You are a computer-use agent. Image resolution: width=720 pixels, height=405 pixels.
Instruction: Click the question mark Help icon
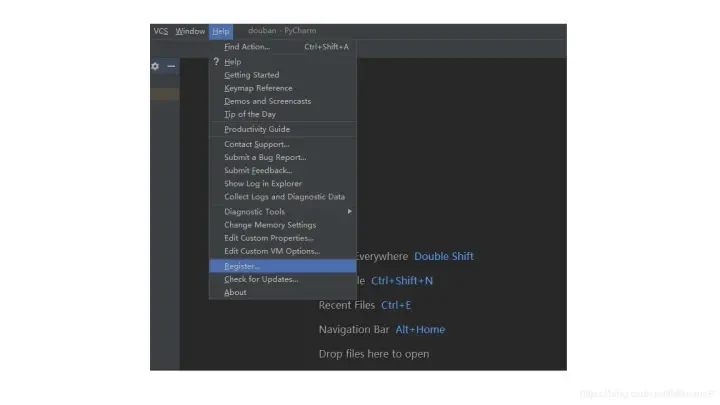(x=215, y=61)
